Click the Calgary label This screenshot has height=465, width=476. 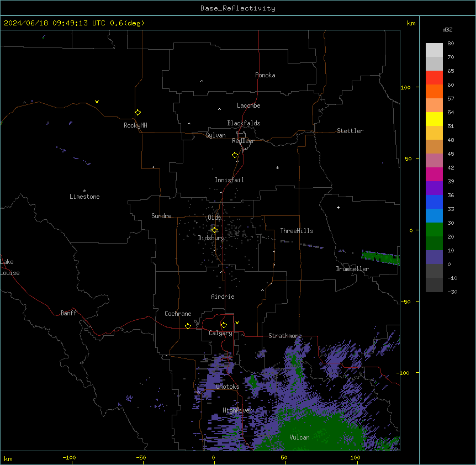point(220,333)
